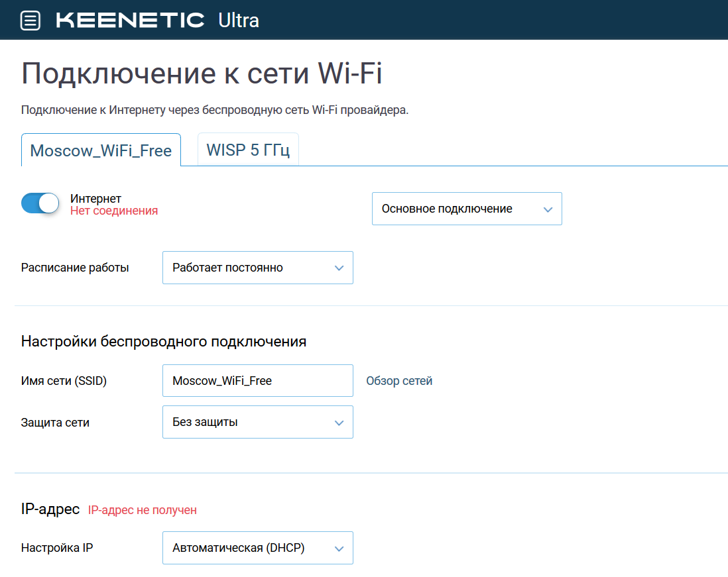Click the Защита сети label
The height and width of the screenshot is (577, 728).
pyautogui.click(x=55, y=423)
